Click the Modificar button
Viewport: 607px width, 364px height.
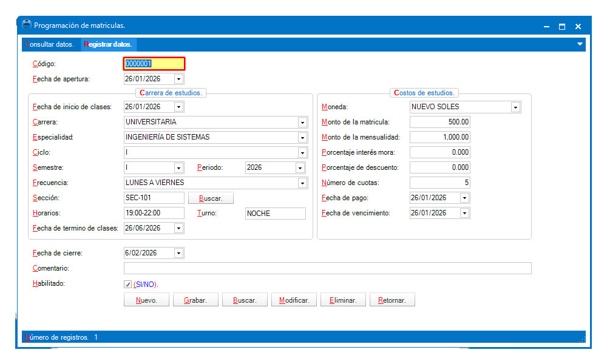pyautogui.click(x=294, y=300)
